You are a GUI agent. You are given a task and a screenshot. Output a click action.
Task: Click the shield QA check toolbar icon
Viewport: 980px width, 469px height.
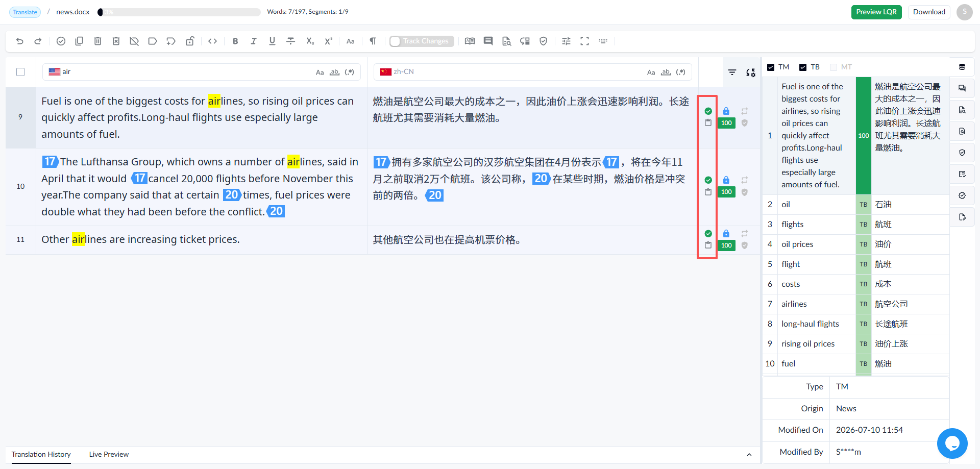click(544, 41)
